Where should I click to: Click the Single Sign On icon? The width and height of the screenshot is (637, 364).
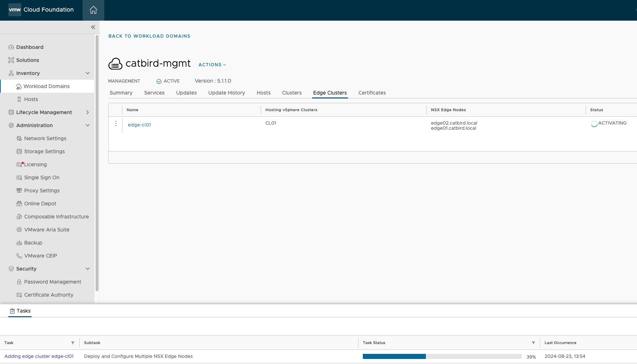point(19,177)
